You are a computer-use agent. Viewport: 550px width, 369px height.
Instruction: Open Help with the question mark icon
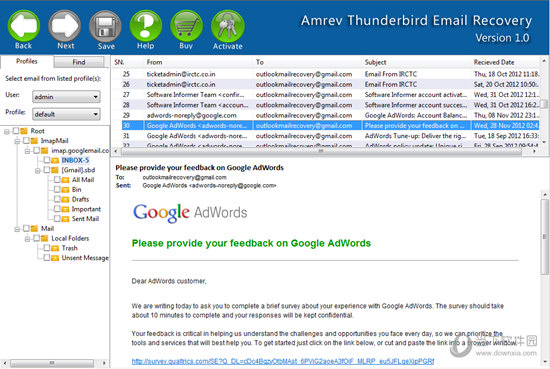click(146, 26)
